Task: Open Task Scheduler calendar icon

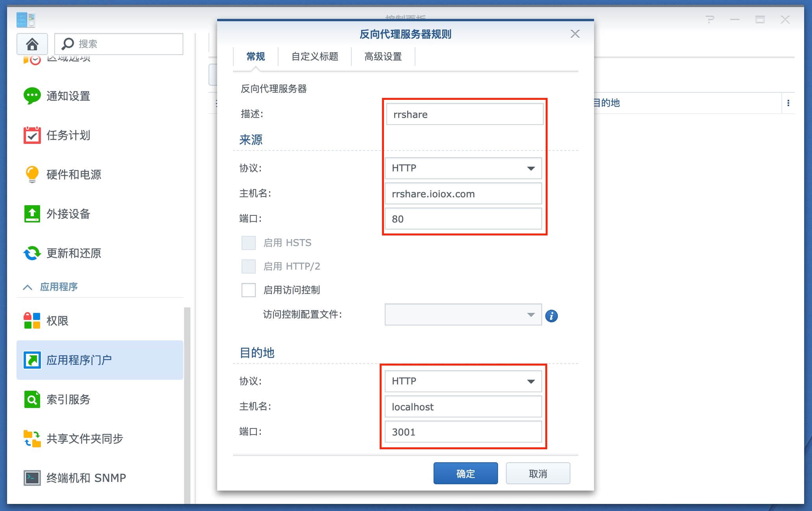Action: pyautogui.click(x=32, y=135)
